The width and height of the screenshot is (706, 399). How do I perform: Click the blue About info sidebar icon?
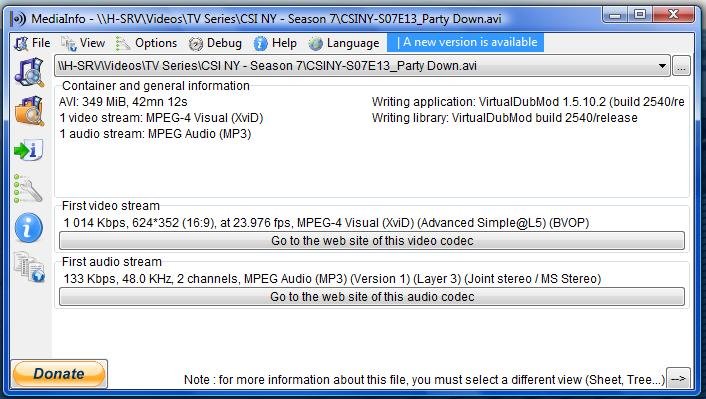click(29, 227)
